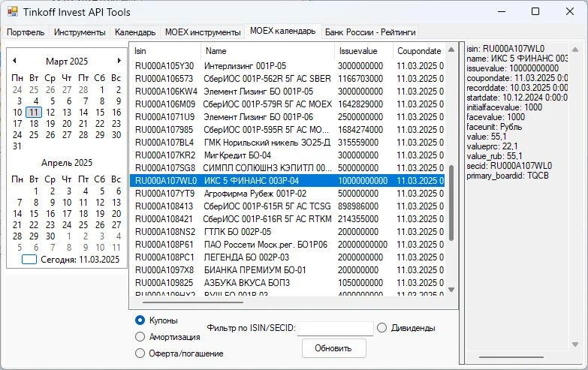
Task: Open the Портфель tab
Action: 26,32
